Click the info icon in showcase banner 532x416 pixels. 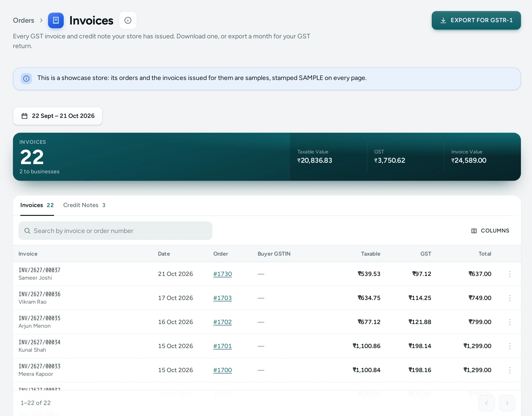coord(26,79)
